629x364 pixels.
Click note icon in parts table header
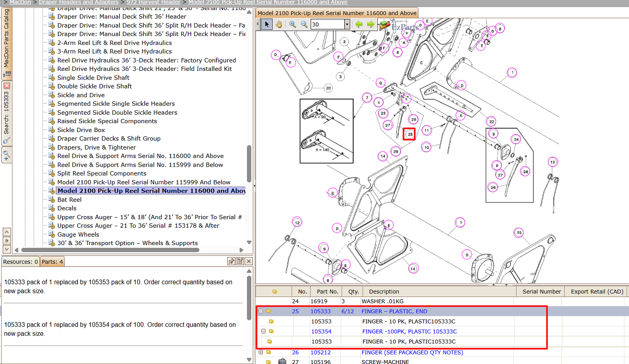[x=275, y=292]
